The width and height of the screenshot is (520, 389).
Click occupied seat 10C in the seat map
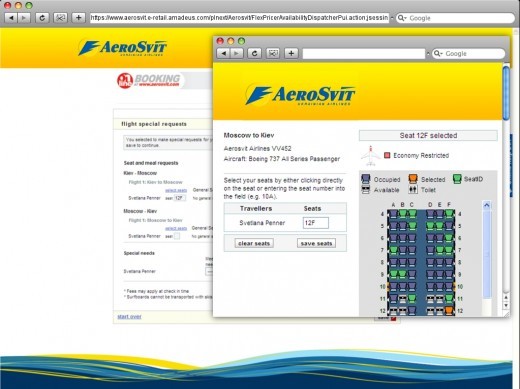pos(412,287)
